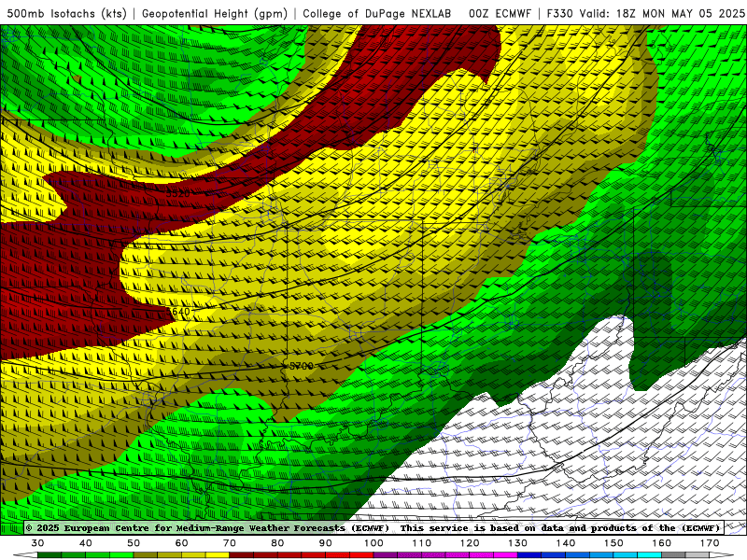Click the olive swatch starting at 50
Image resolution: width=747 pixels, height=560 pixels.
[x=146, y=555]
